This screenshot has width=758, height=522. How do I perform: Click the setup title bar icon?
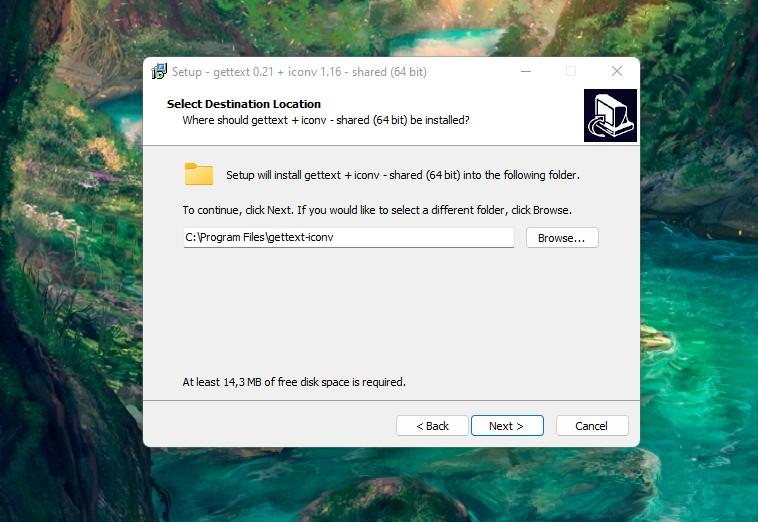(159, 72)
